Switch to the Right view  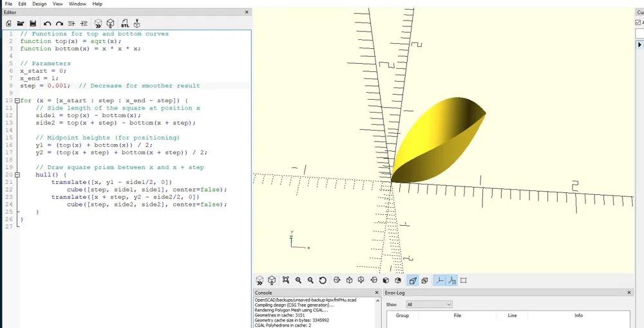[337, 280]
